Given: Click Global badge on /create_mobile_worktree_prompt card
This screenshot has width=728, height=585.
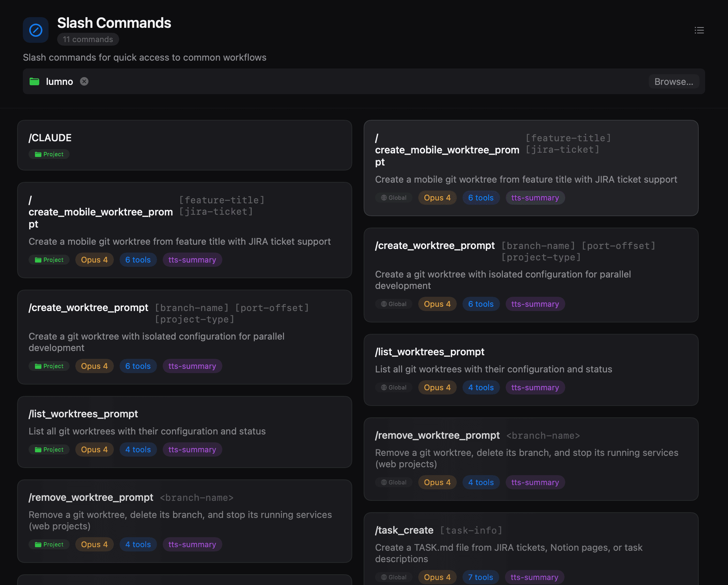Looking at the screenshot, I should (x=394, y=198).
